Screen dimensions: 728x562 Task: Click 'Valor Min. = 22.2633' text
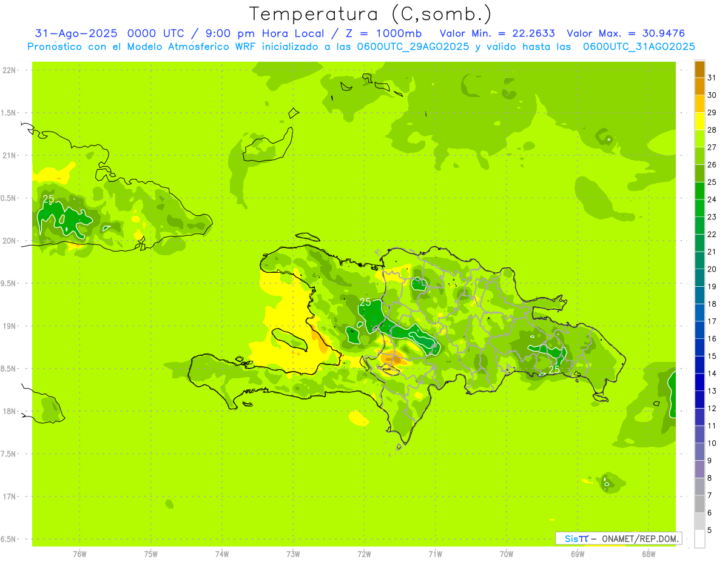497,33
